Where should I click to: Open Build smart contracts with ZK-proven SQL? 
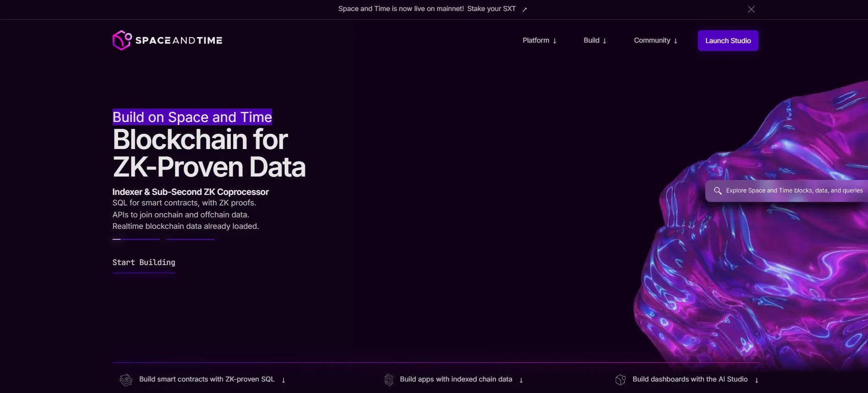pyautogui.click(x=202, y=380)
